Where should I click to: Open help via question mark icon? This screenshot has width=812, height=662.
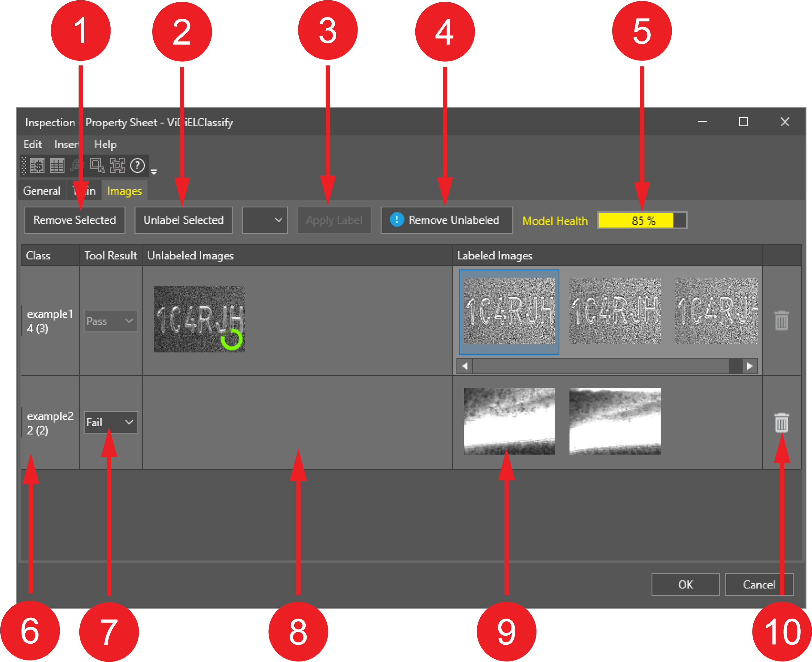tap(138, 166)
